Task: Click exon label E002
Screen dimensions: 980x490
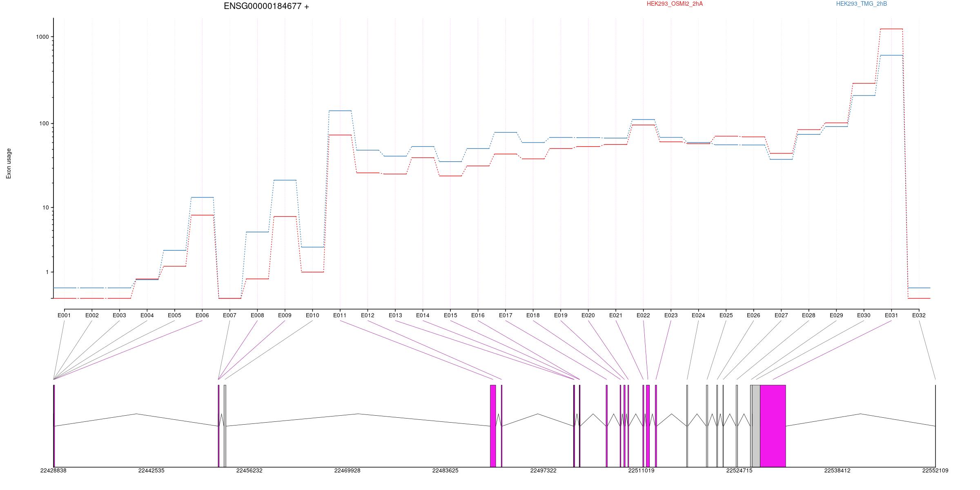Action: point(92,315)
